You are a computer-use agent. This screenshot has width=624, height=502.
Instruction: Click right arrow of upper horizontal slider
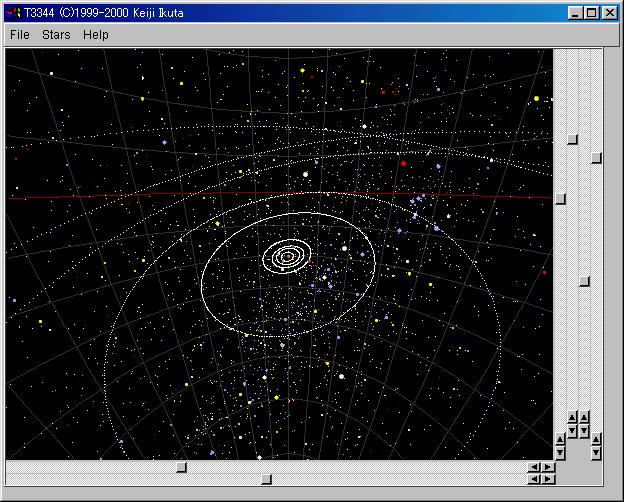click(548, 467)
